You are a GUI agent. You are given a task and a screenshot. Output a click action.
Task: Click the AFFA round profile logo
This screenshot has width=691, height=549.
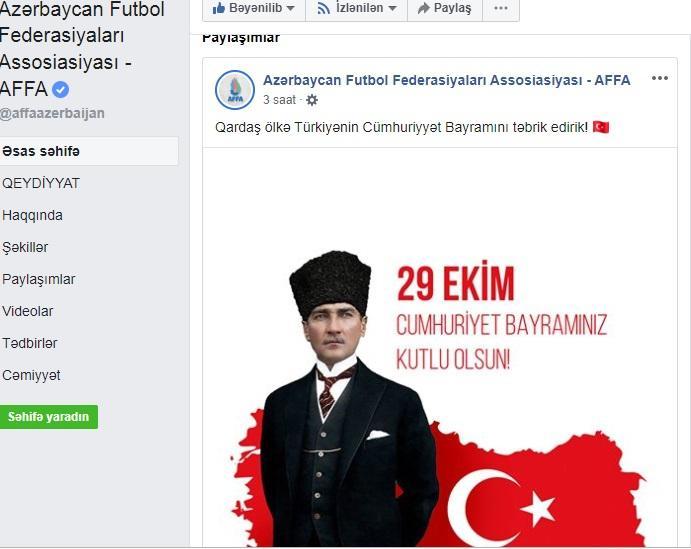235,90
